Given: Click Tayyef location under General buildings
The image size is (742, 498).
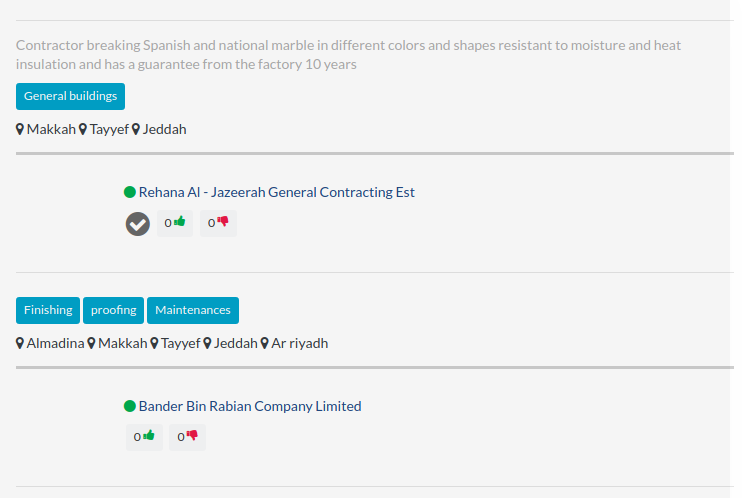Looking at the screenshot, I should pos(109,129).
